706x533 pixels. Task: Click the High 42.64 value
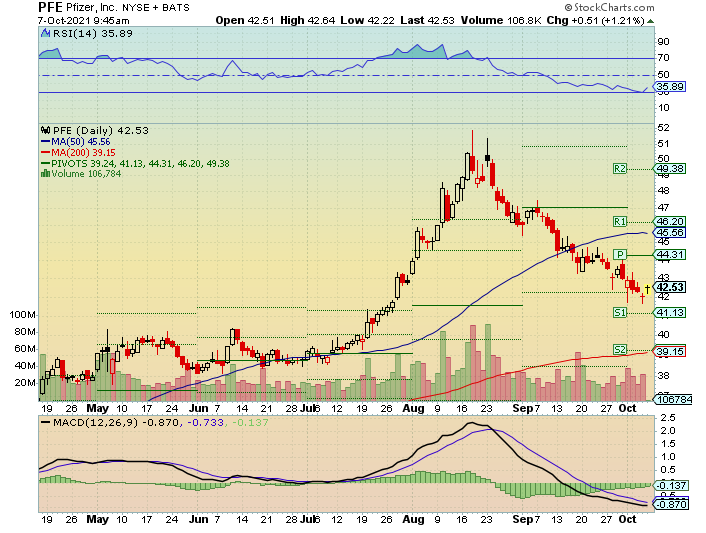tap(308, 20)
